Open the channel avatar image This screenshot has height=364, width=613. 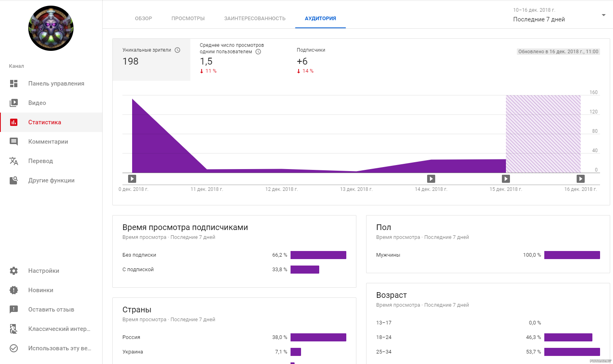click(x=51, y=28)
